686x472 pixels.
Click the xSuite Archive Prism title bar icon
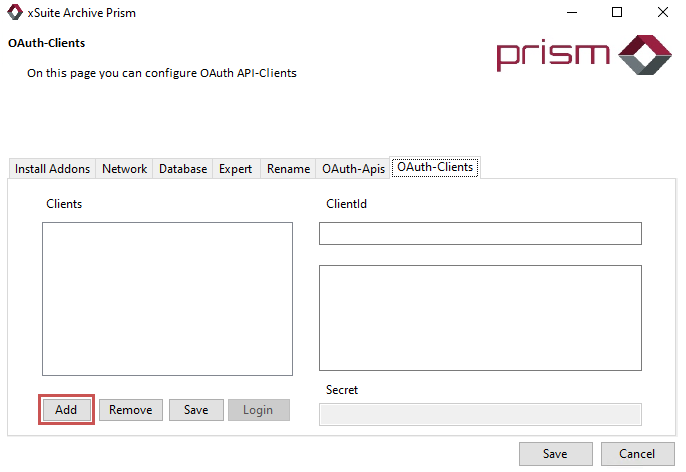pyautogui.click(x=15, y=12)
